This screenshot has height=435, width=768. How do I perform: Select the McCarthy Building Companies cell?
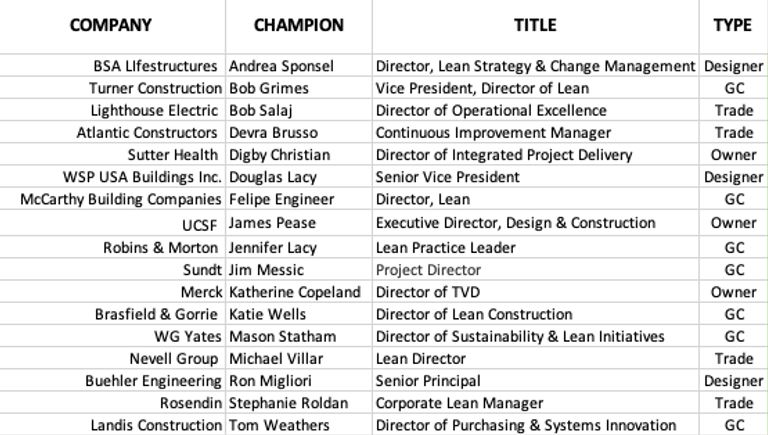click(121, 199)
